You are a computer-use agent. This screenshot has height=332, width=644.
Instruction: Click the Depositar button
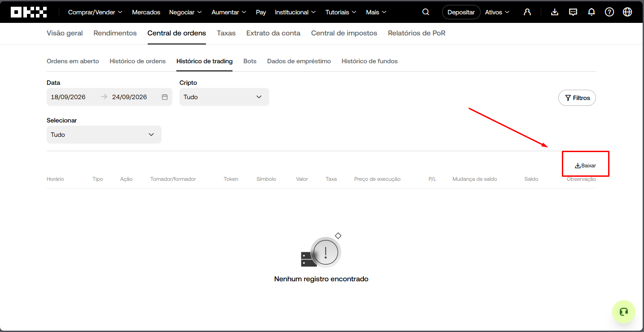(461, 12)
